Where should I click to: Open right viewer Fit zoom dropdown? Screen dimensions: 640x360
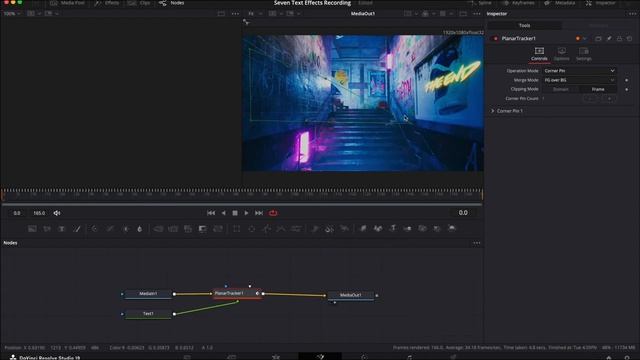(x=254, y=13)
